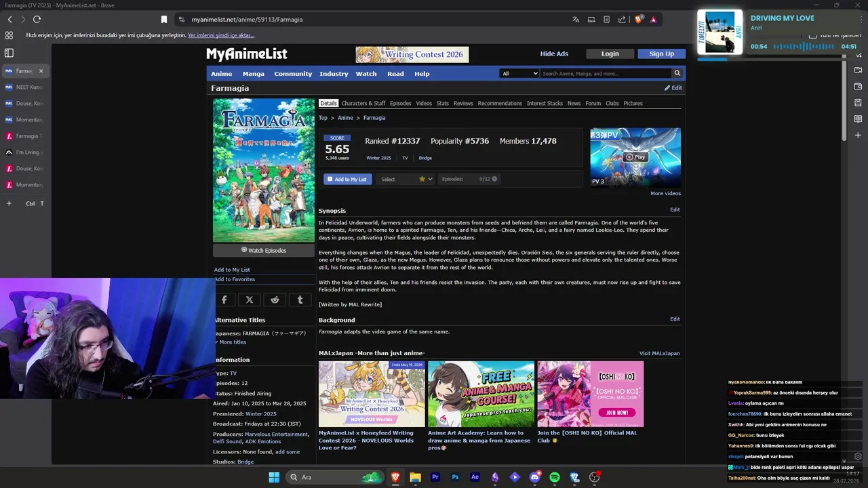868x488 pixels.
Task: Click the Writing Contest 2026 banner
Action: pyautogui.click(x=412, y=54)
